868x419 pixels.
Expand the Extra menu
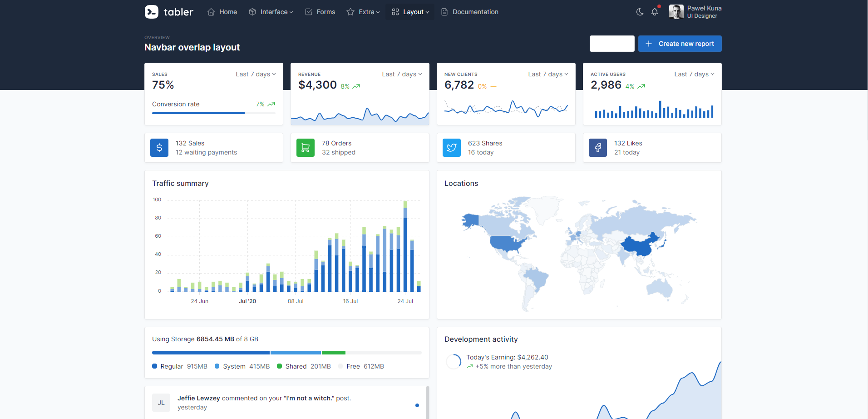click(363, 12)
